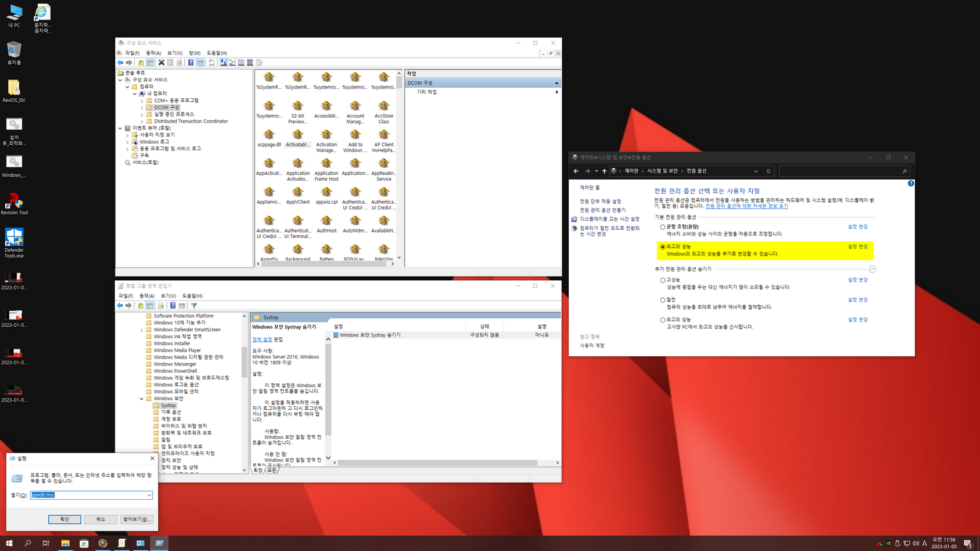Open the Power Options address bar history dropdown
The width and height of the screenshot is (980, 551).
click(756, 171)
